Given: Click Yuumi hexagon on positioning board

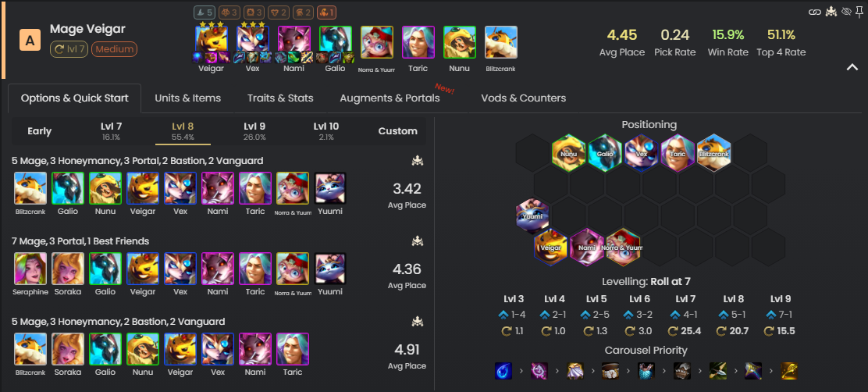Looking at the screenshot, I should pyautogui.click(x=532, y=216).
